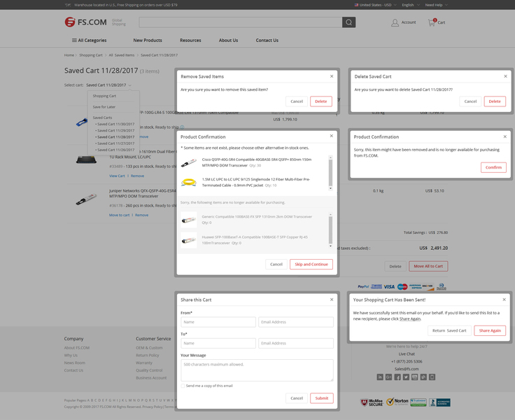The image size is (515, 420).
Task: Click Submit in Share this Cart
Action: (322, 398)
